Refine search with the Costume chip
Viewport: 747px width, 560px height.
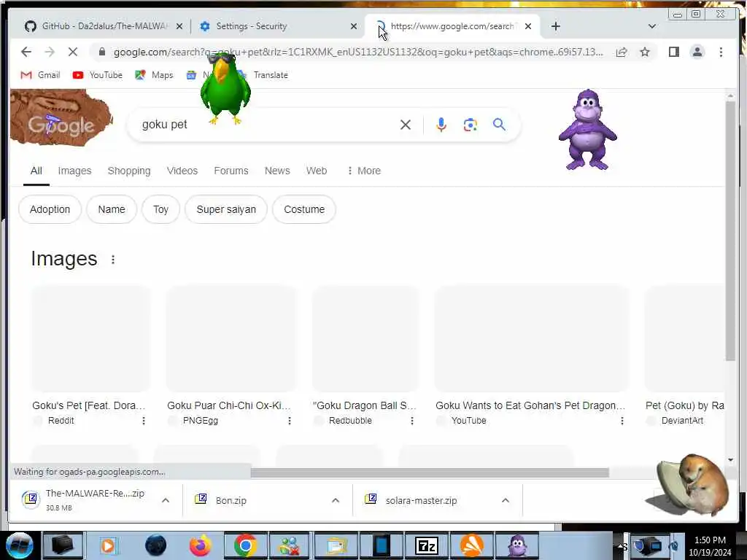pyautogui.click(x=304, y=209)
